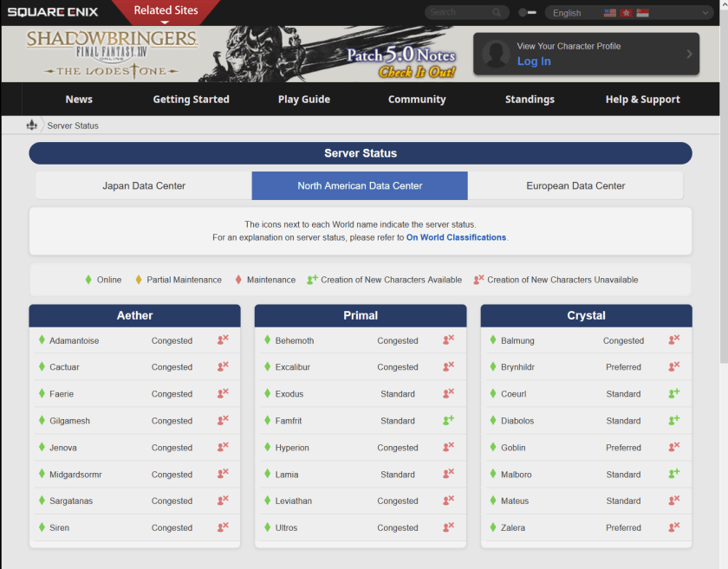Open the Standings menu
Screen dimensions: 728x569
[x=530, y=100]
